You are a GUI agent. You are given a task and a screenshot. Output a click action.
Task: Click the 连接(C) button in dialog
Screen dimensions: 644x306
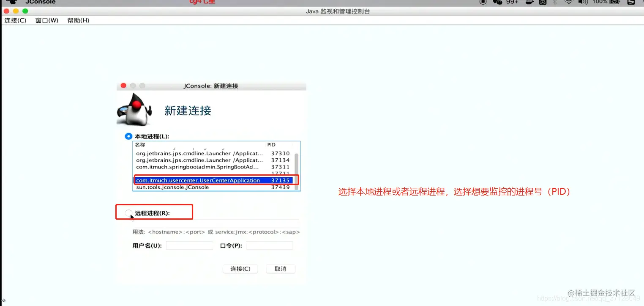point(240,269)
